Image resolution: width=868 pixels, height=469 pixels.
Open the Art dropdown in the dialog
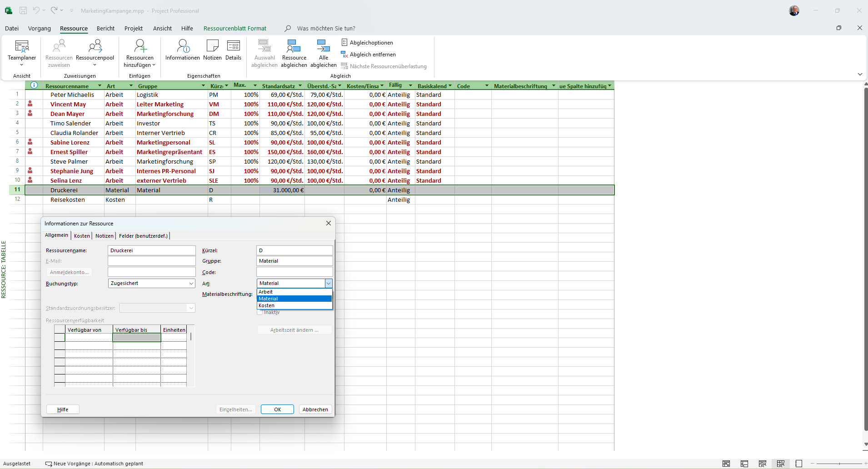tap(329, 283)
